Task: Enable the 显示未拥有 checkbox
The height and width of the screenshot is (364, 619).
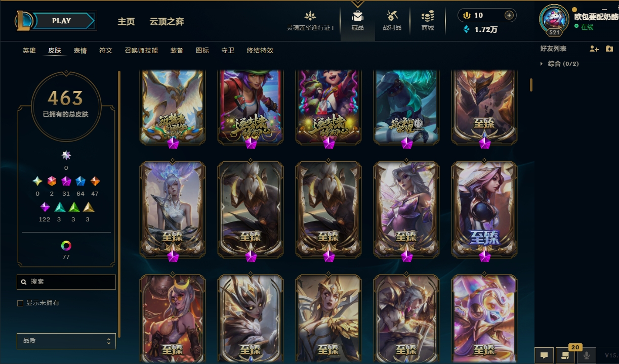Action: pos(20,303)
